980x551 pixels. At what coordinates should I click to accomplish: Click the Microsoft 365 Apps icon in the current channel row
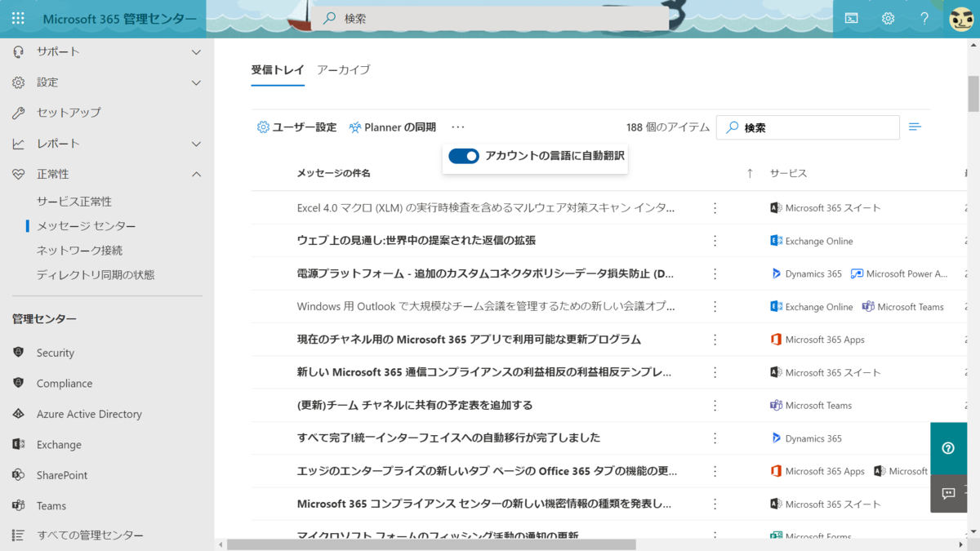(x=776, y=340)
